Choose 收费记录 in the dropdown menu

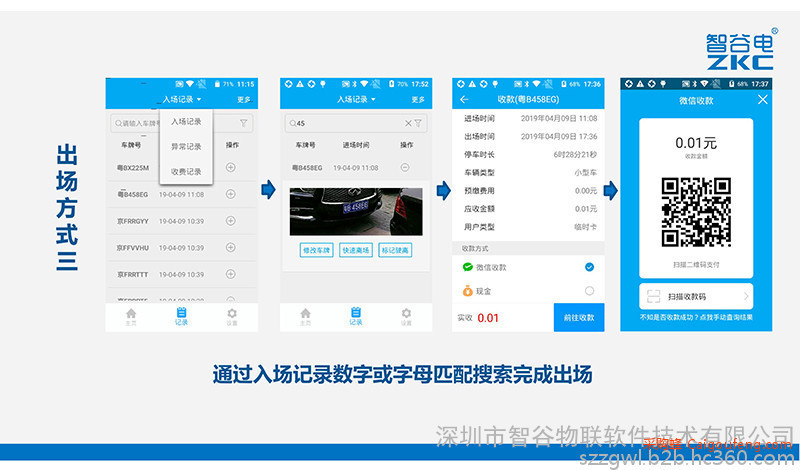pyautogui.click(x=186, y=171)
